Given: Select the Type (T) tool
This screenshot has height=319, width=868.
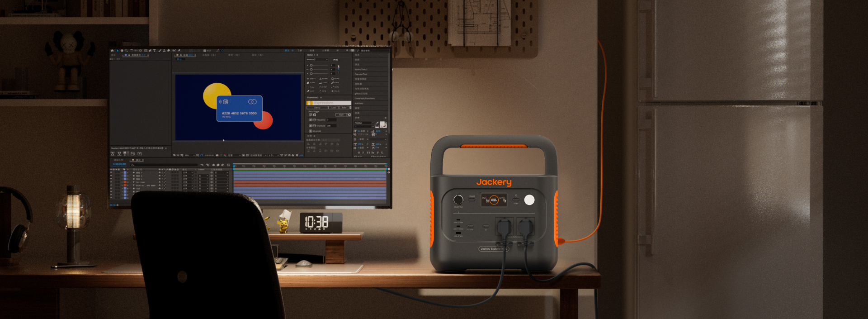Looking at the screenshot, I should (155, 51).
